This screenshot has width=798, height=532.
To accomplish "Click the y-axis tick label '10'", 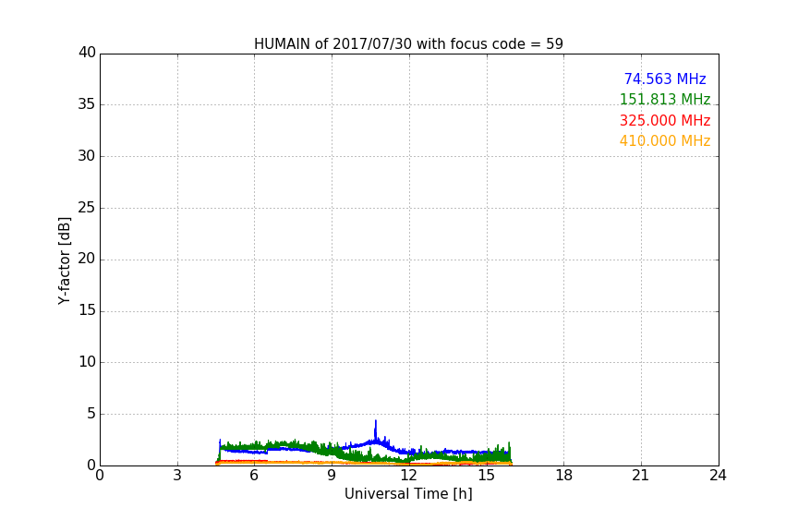I will click(x=87, y=362).
